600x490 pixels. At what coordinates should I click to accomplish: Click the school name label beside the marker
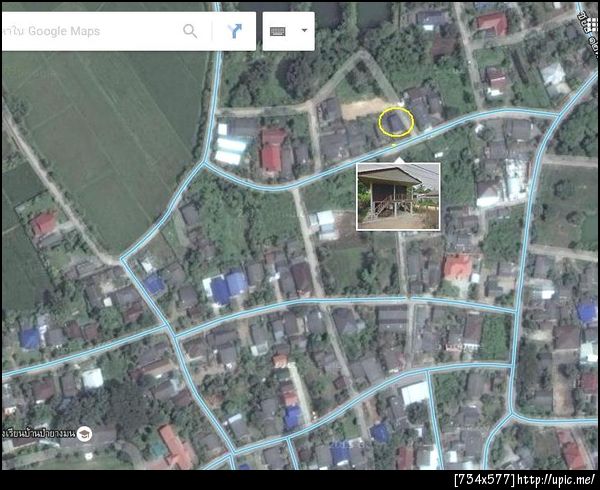coord(38,434)
